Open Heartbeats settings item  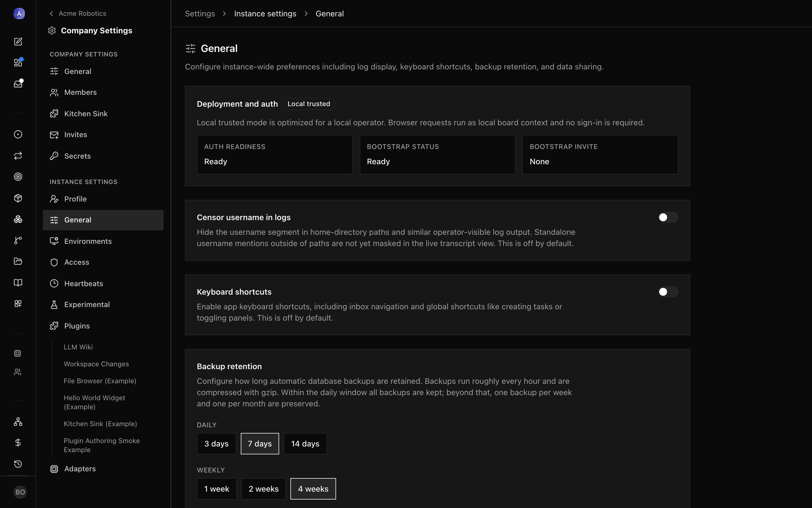103,284
